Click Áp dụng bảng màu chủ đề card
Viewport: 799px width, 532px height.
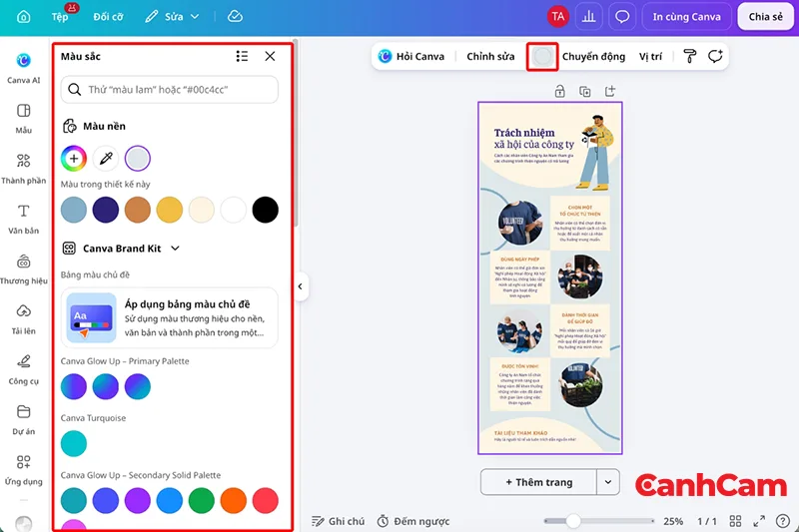pyautogui.click(x=169, y=318)
